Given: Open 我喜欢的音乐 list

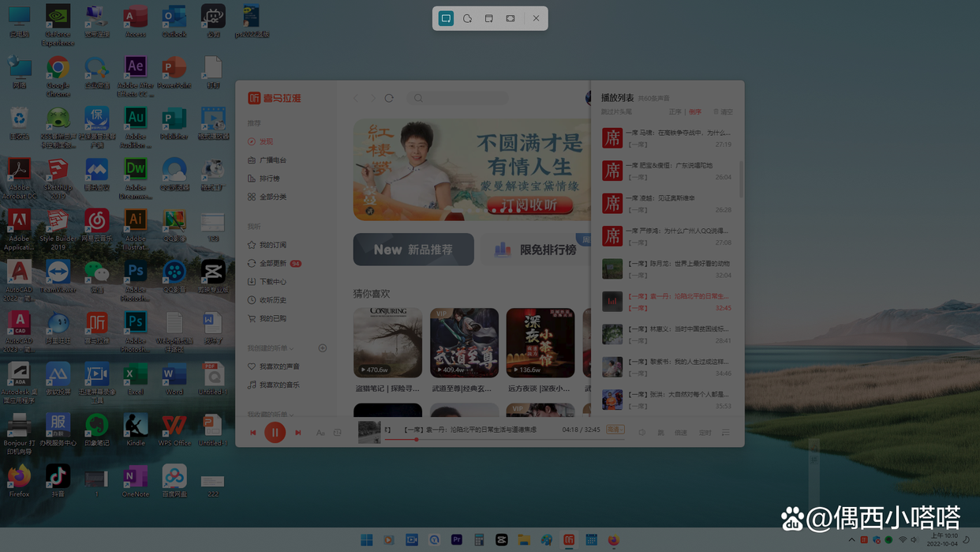Looking at the screenshot, I should point(274,385).
